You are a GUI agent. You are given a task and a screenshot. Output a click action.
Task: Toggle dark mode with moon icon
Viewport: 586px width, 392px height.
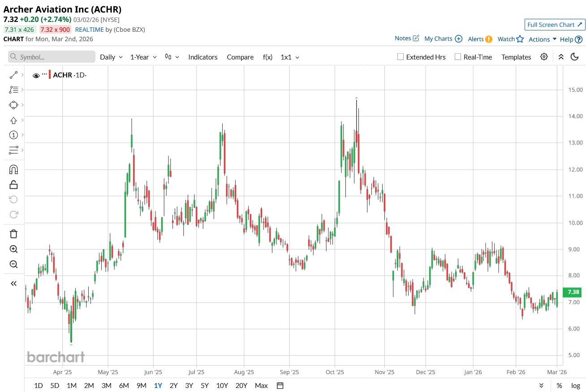(x=575, y=57)
